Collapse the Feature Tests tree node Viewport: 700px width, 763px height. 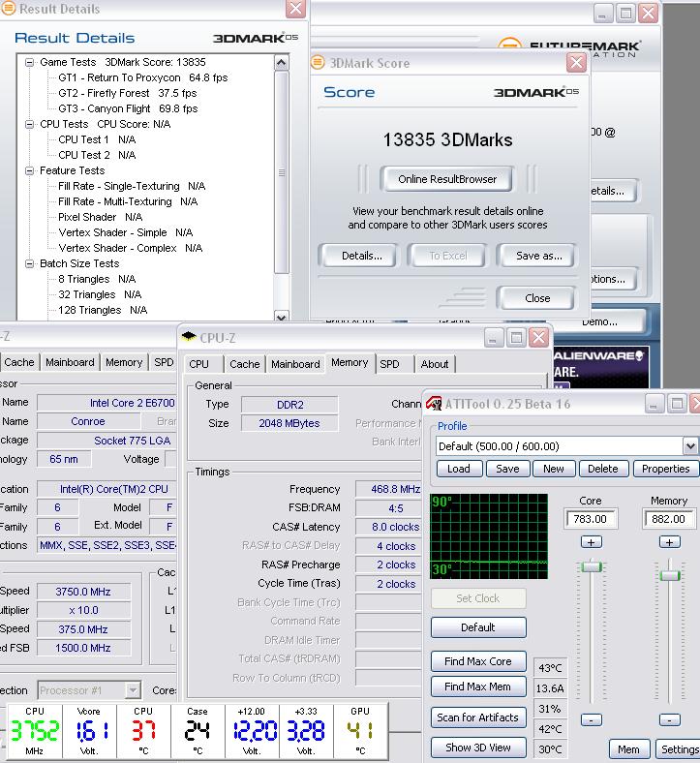pos(30,170)
